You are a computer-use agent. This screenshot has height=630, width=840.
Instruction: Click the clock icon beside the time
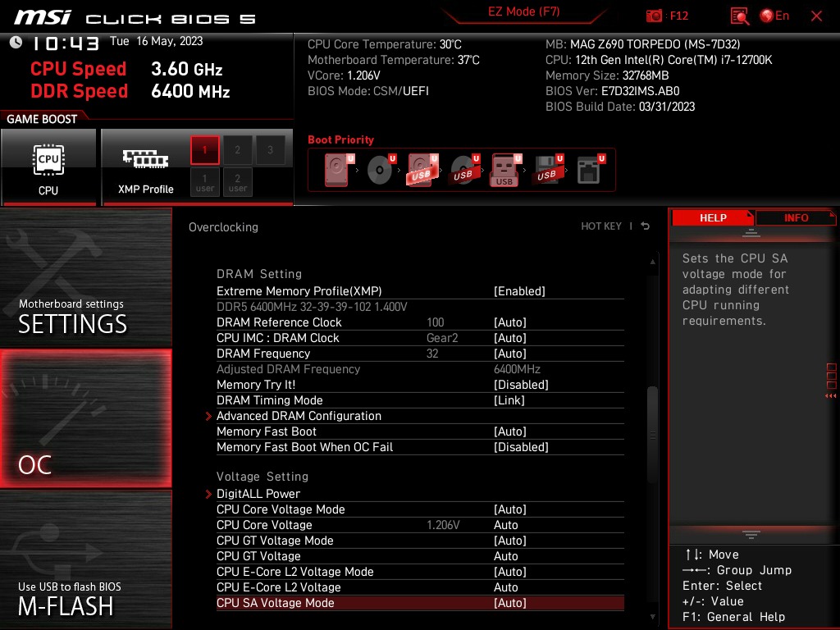tap(16, 42)
